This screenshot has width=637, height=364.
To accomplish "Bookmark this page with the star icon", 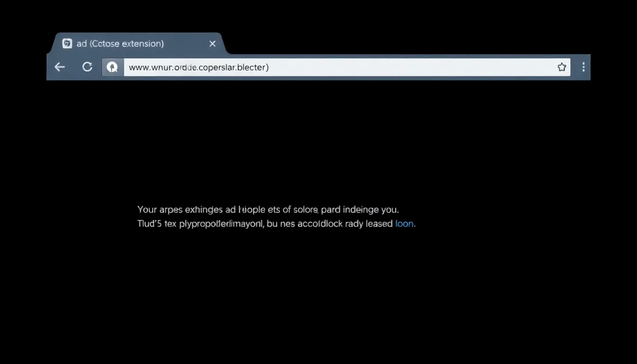I will 562,67.
